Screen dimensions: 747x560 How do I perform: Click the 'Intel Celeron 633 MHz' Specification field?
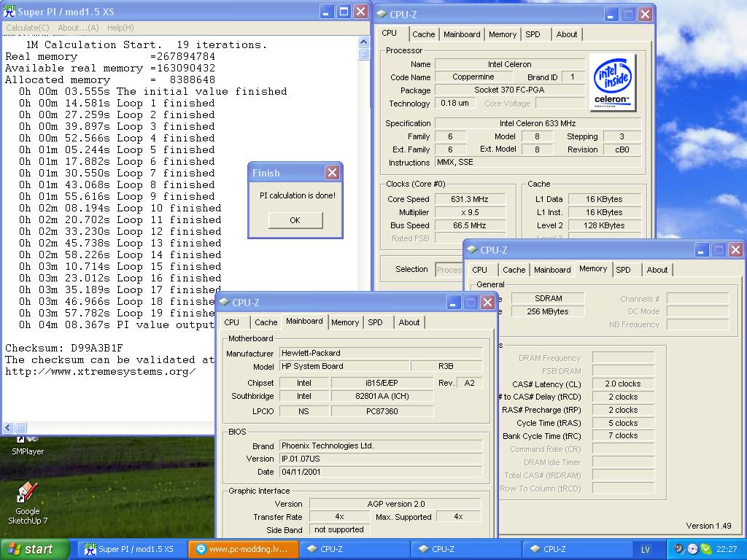tap(538, 123)
